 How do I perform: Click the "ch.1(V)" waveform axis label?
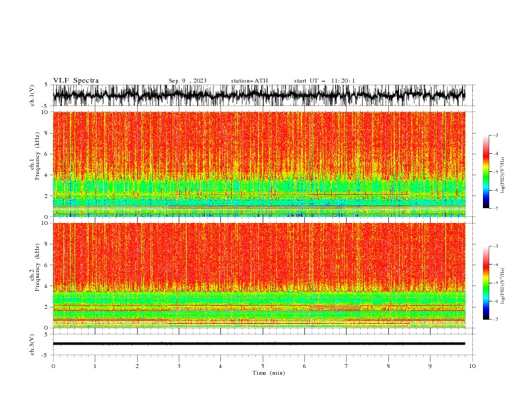[x=32, y=95]
